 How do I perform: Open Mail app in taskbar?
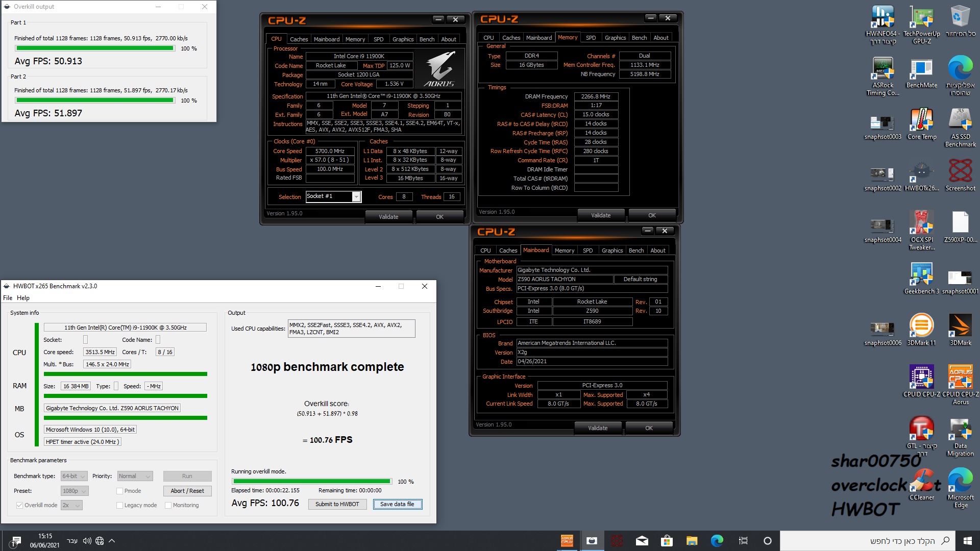pos(642,541)
